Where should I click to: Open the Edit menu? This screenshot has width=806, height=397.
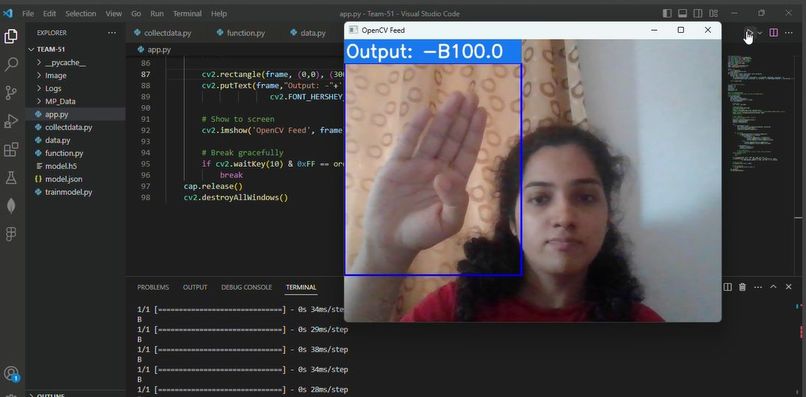click(49, 13)
